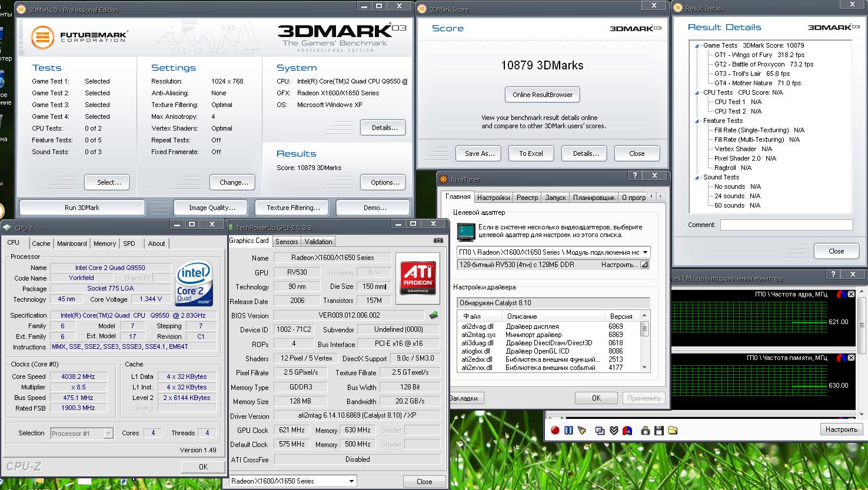Click the pause icon in the monitoring toolbar
Viewport: 868px width, 490px height.
click(568, 431)
